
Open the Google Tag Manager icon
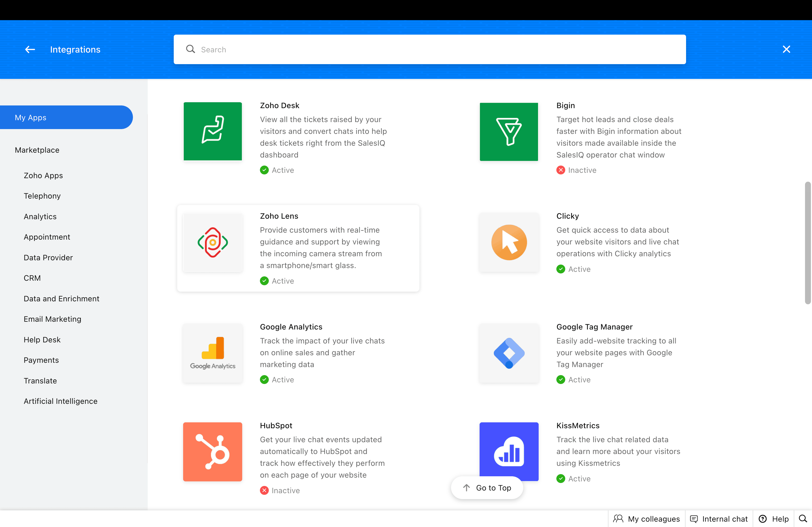tap(509, 353)
